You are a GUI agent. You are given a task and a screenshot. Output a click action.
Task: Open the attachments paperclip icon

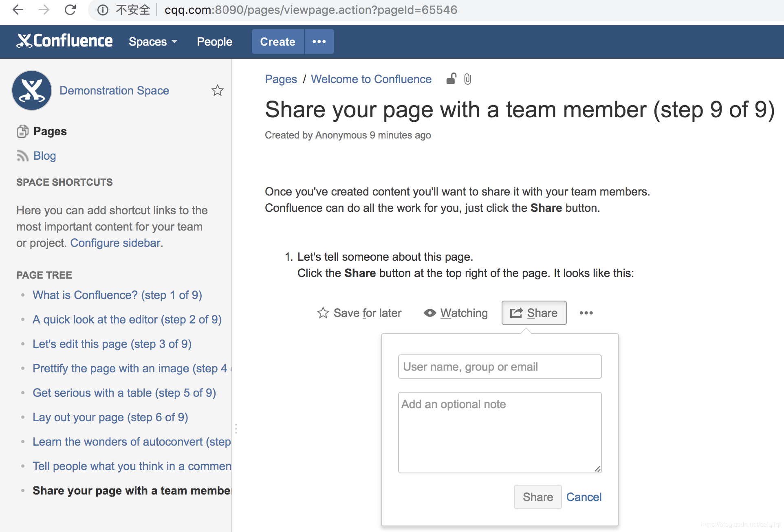coord(467,79)
